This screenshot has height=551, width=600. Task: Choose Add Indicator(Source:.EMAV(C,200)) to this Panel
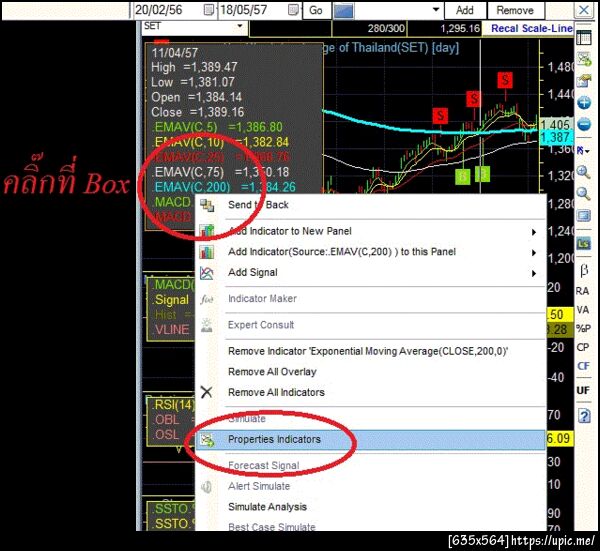click(370, 252)
